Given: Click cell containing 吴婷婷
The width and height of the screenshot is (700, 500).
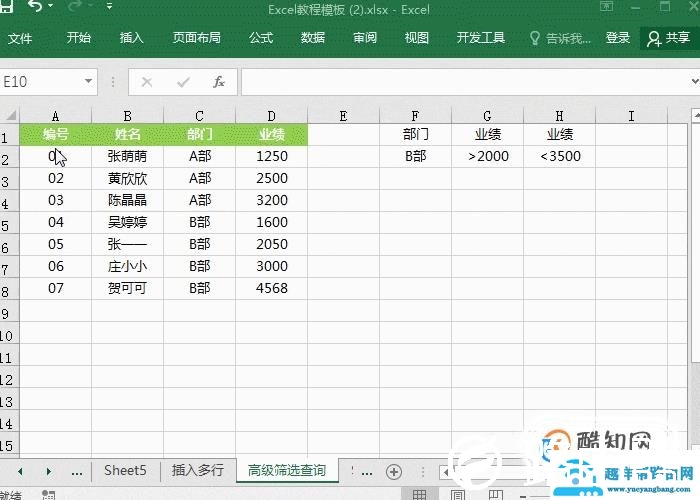Looking at the screenshot, I should coord(127,222).
